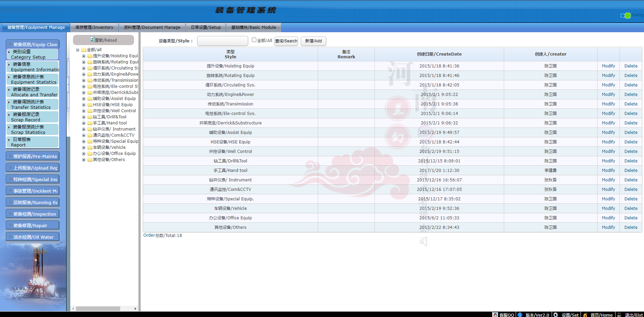644x317 pixels.
Task: Click the tree panel horizontal scrollbar
Action: (x=98, y=309)
